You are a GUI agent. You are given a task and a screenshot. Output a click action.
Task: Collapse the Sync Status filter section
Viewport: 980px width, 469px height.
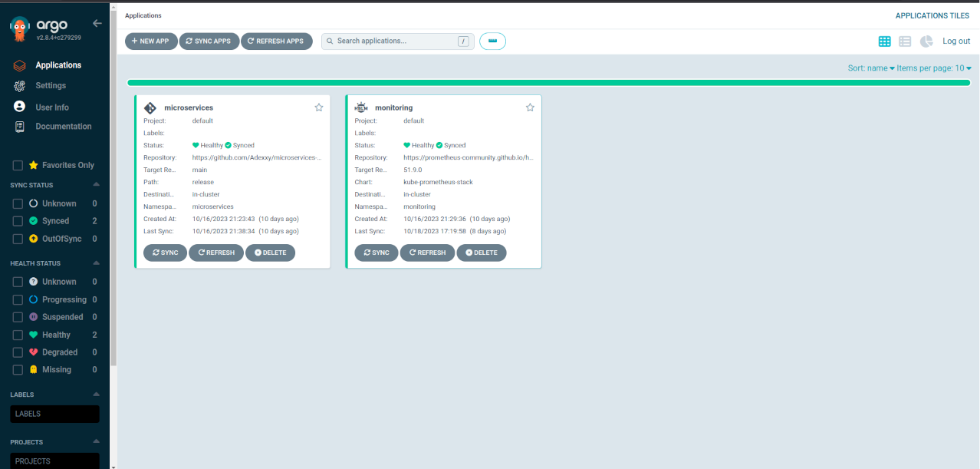[96, 185]
